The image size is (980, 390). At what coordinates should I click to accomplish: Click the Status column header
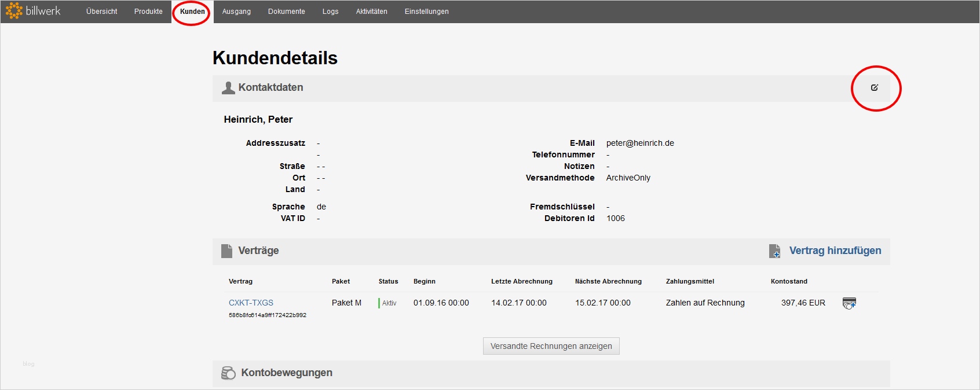pyautogui.click(x=389, y=281)
